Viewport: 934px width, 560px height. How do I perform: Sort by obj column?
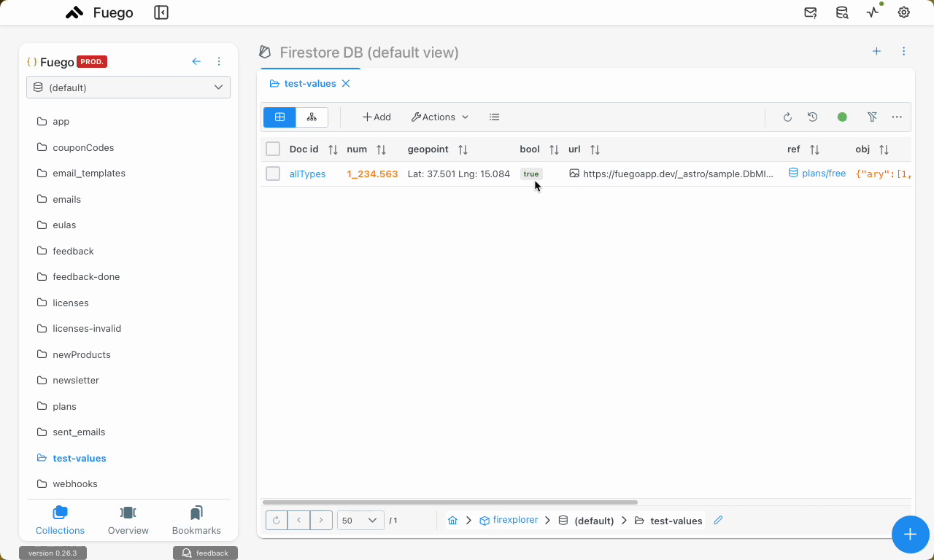pyautogui.click(x=884, y=149)
